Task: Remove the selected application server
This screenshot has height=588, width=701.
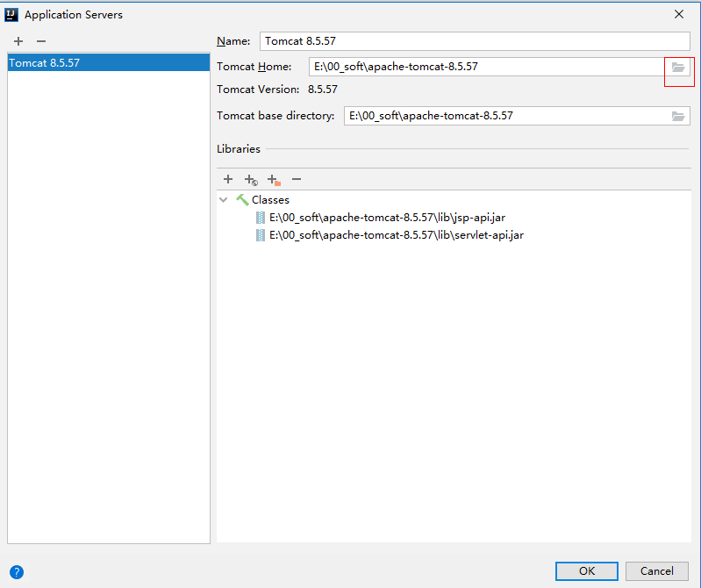Action: 41,41
